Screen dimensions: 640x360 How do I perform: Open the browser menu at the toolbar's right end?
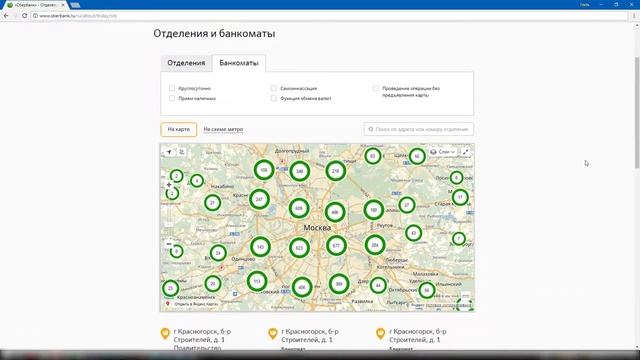pos(634,16)
